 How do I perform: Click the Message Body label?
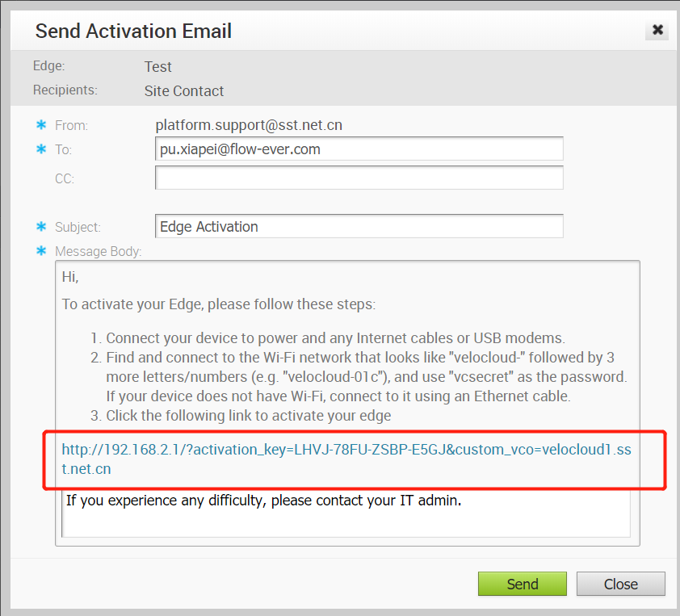(98, 251)
